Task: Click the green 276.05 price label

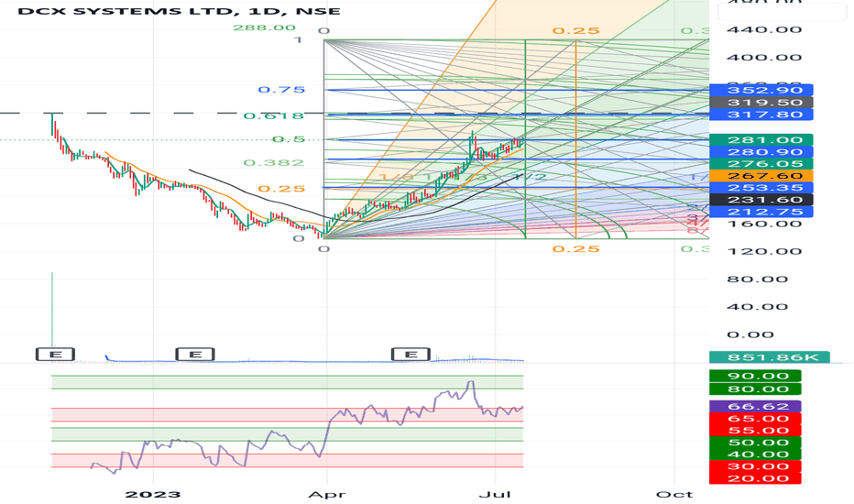Action: point(761,164)
